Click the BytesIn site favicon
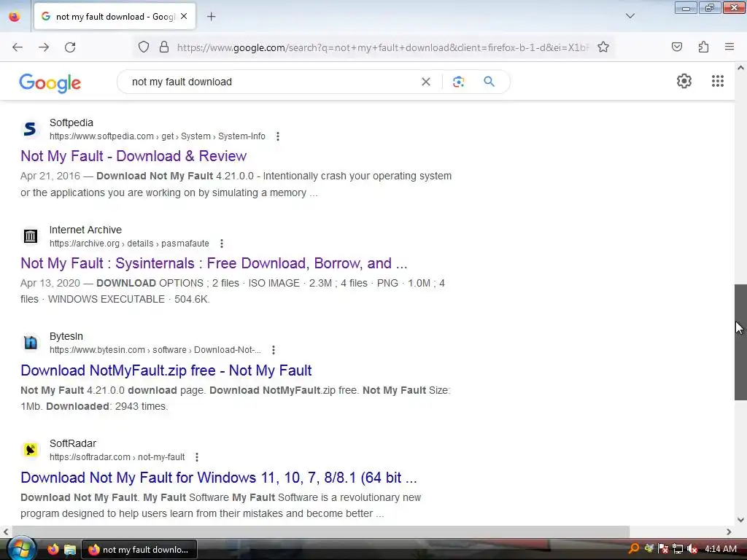 point(31,343)
